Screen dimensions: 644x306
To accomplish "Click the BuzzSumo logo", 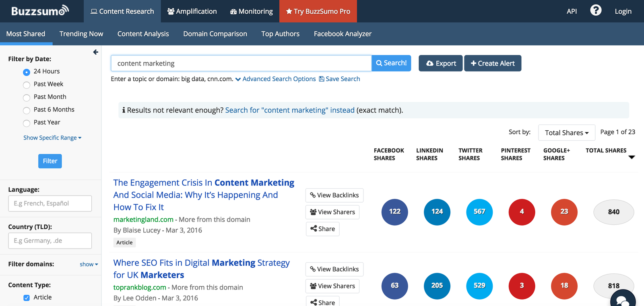I will 40,11.
